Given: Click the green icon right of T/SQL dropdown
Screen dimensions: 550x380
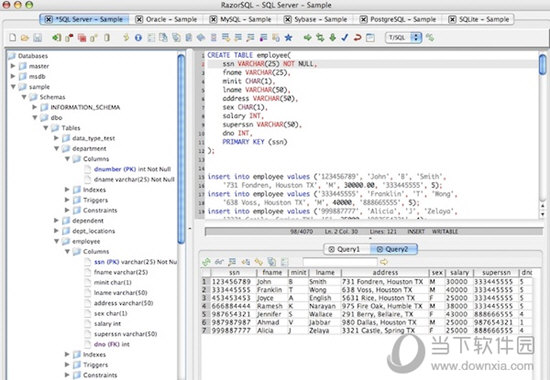Looking at the screenshot, I should tap(430, 38).
